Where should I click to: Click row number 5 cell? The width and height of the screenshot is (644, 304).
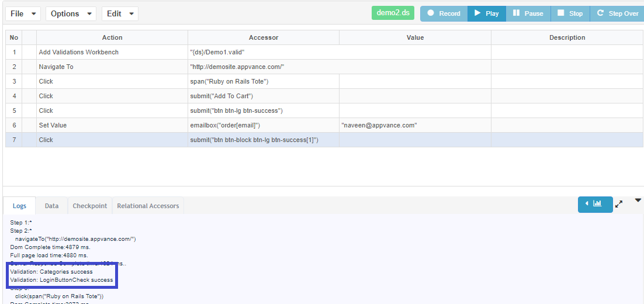pos(14,110)
